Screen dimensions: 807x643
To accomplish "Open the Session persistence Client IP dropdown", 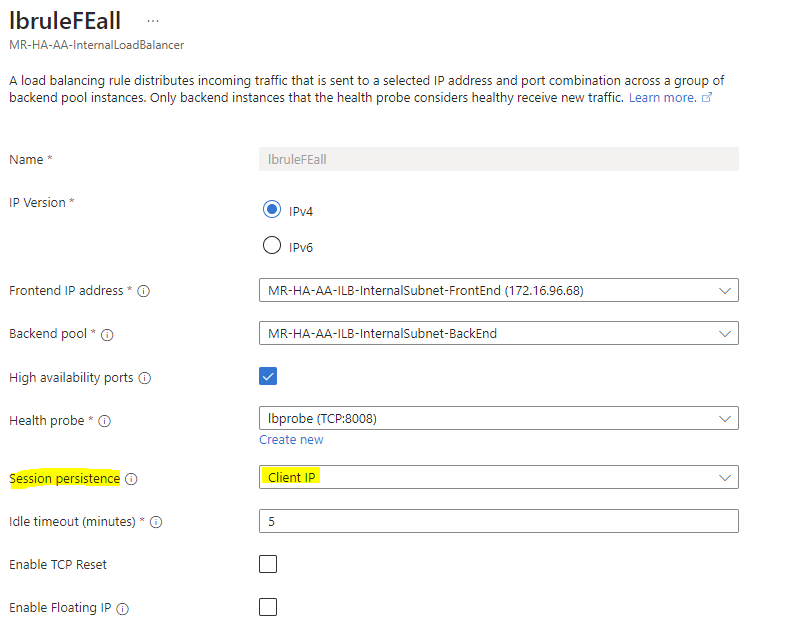I will (x=498, y=477).
